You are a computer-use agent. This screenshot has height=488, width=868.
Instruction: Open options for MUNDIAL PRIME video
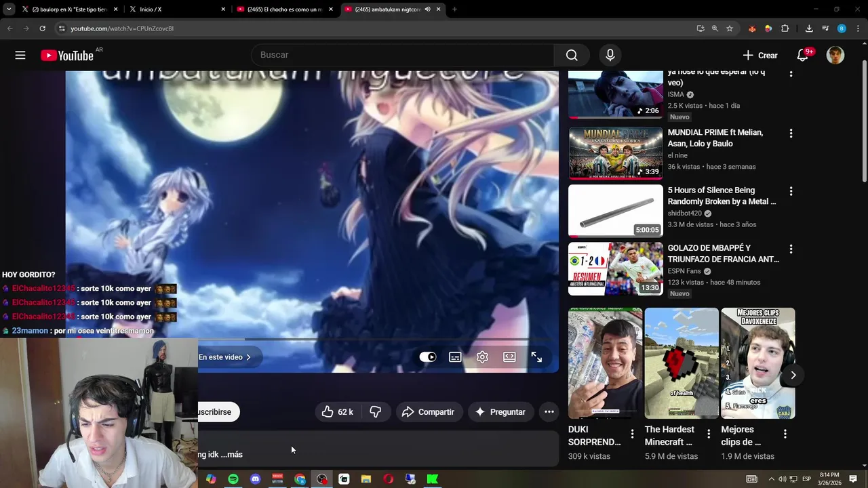point(791,134)
